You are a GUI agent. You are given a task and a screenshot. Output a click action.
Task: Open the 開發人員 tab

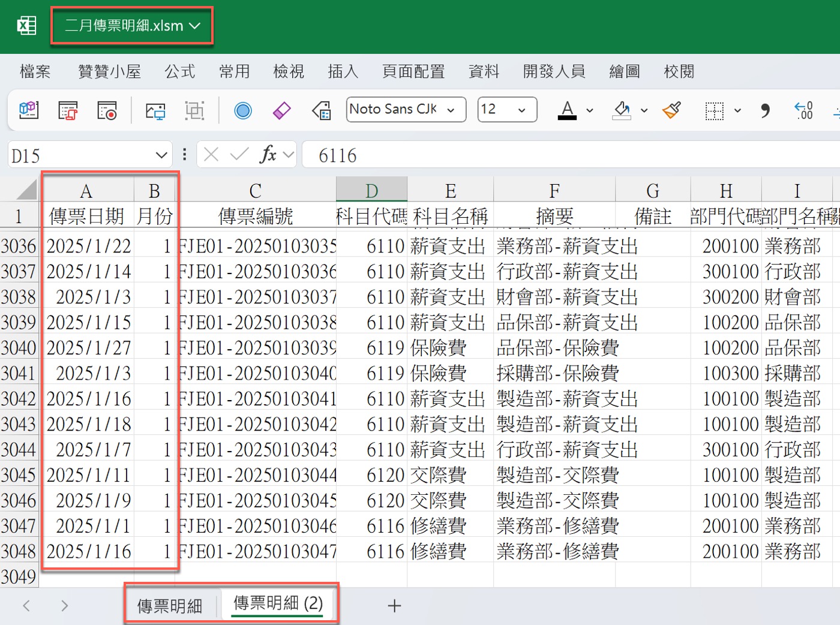(x=554, y=71)
